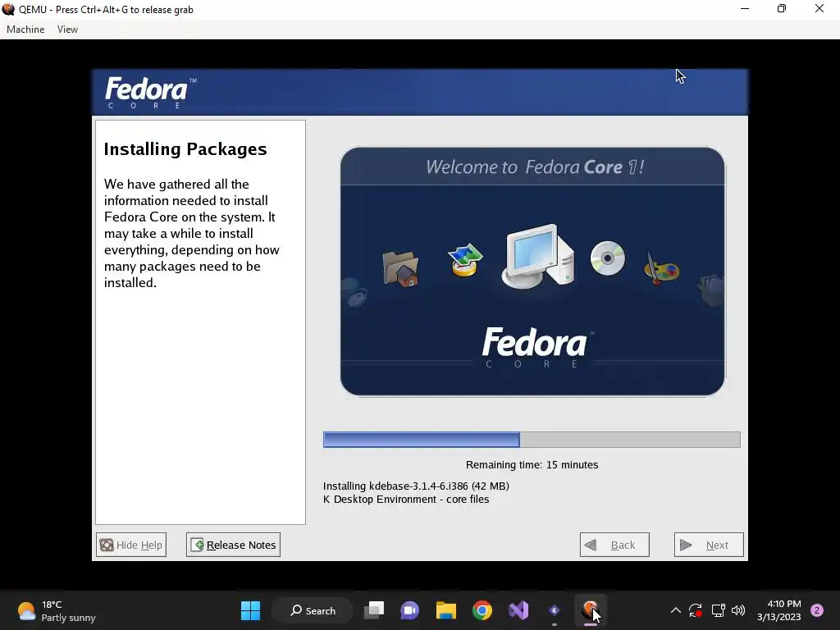The width and height of the screenshot is (840, 630).
Task: Show hidden system tray icons
Action: coord(676,610)
